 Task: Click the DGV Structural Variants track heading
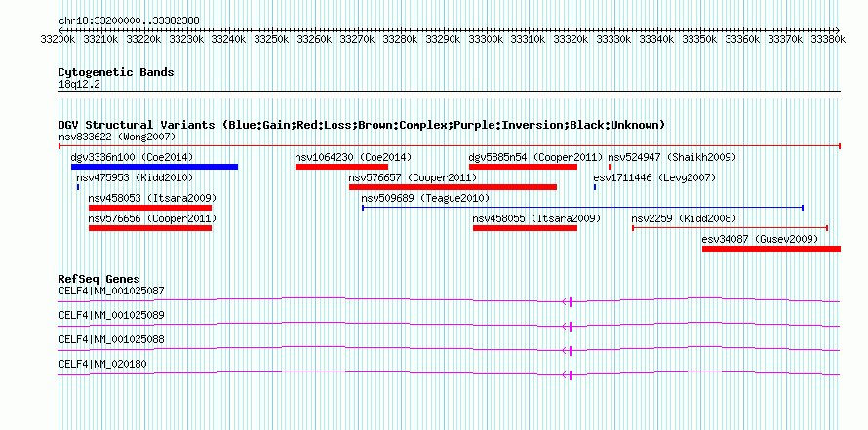click(x=362, y=125)
